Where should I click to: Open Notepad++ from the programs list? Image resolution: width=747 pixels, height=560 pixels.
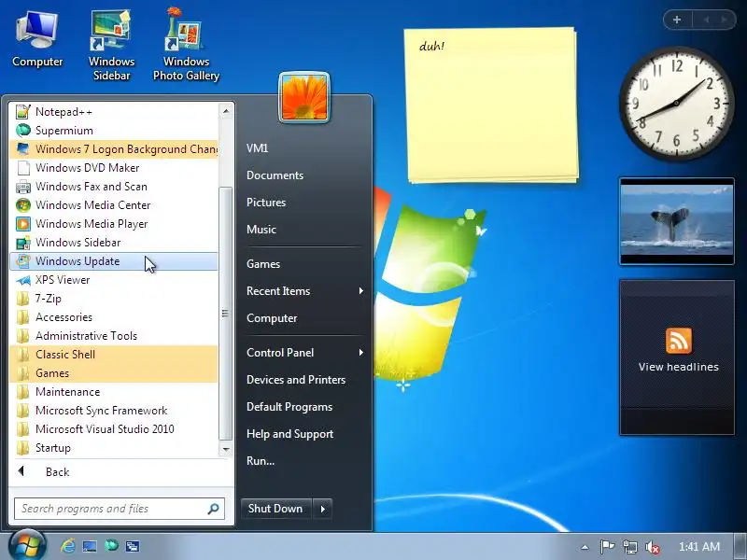113,112
